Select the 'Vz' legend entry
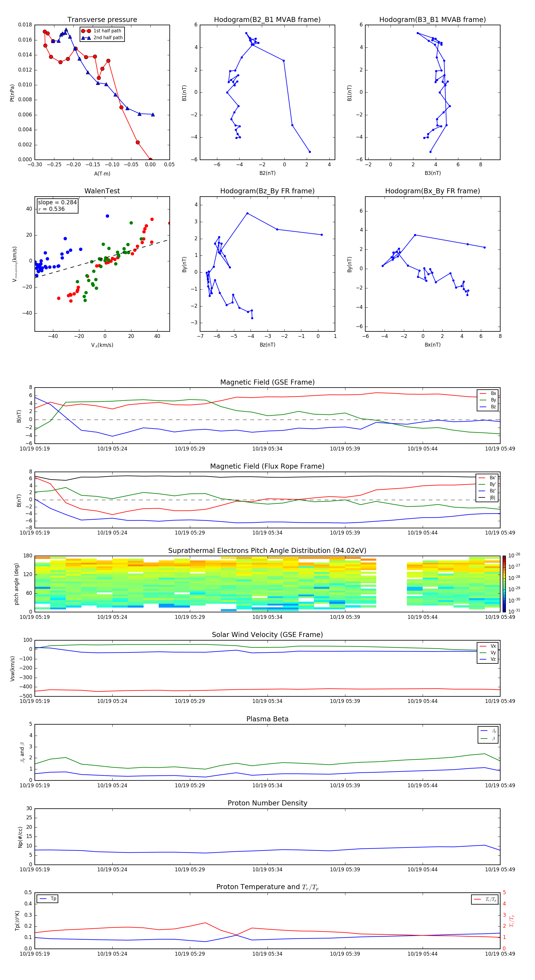The image size is (535, 980). 488,659
